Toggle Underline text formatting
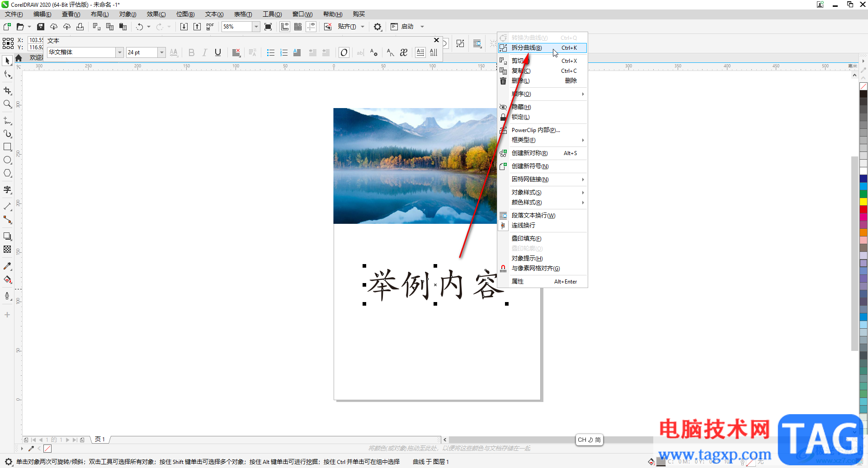Viewport: 868px width, 468px height. tap(218, 52)
